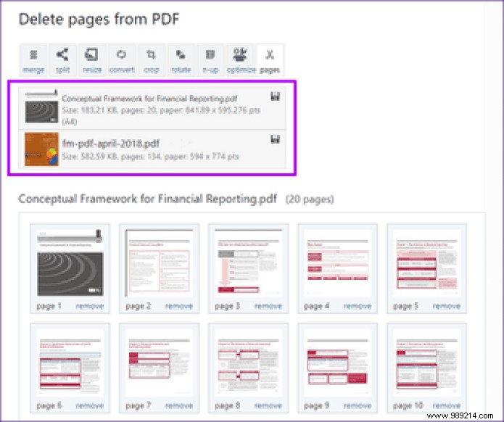Choose the optimize tool
The image size is (504, 422).
(x=241, y=60)
